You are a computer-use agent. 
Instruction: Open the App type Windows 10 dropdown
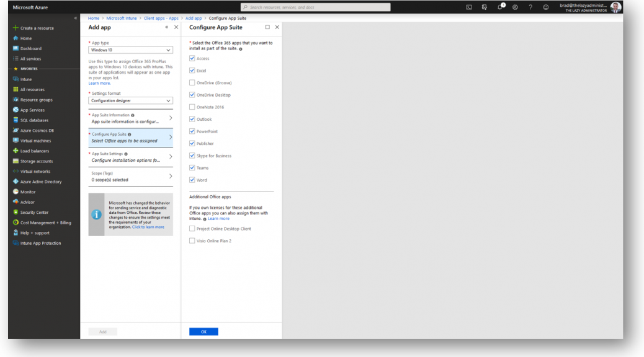[x=131, y=50]
